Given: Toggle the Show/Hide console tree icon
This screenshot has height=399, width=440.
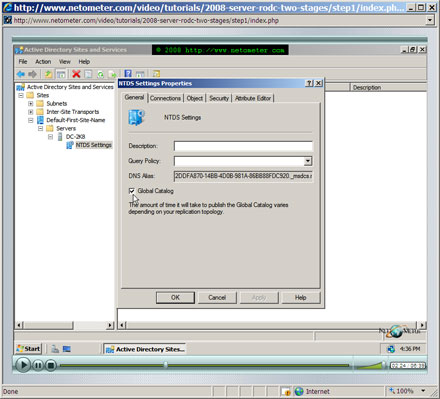Looking at the screenshot, I should click(61, 74).
